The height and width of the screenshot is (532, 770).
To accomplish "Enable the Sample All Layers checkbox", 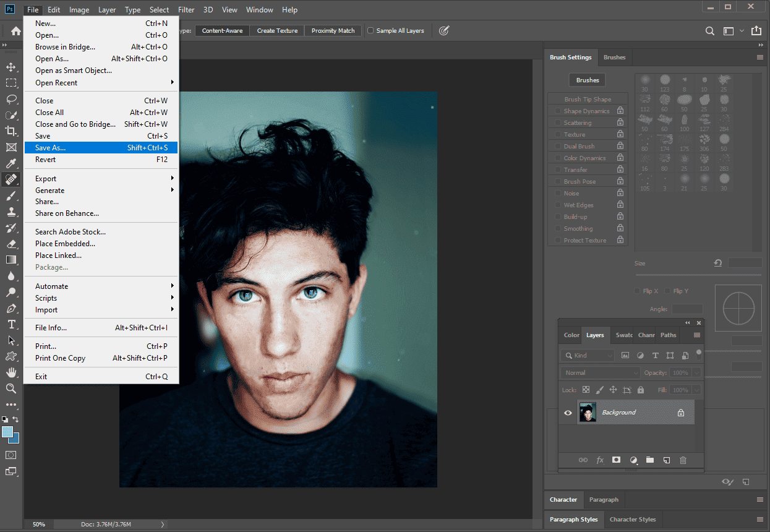I will [371, 30].
